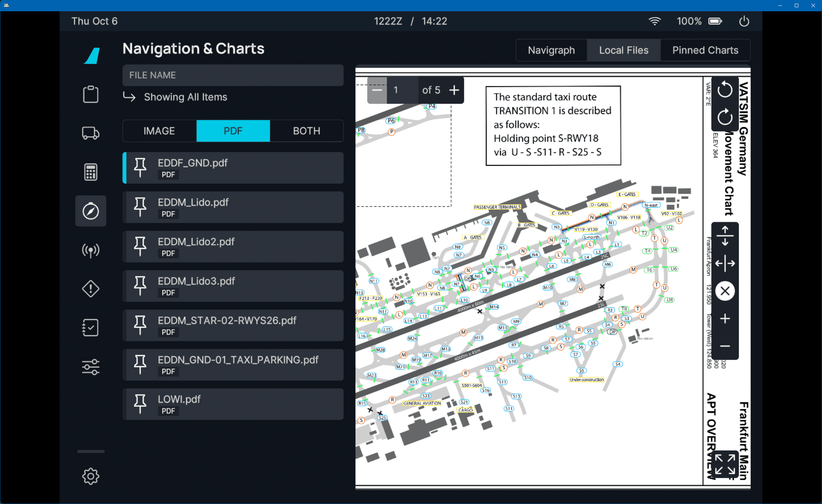Select the ground services truck icon
The height and width of the screenshot is (504, 822).
90,133
